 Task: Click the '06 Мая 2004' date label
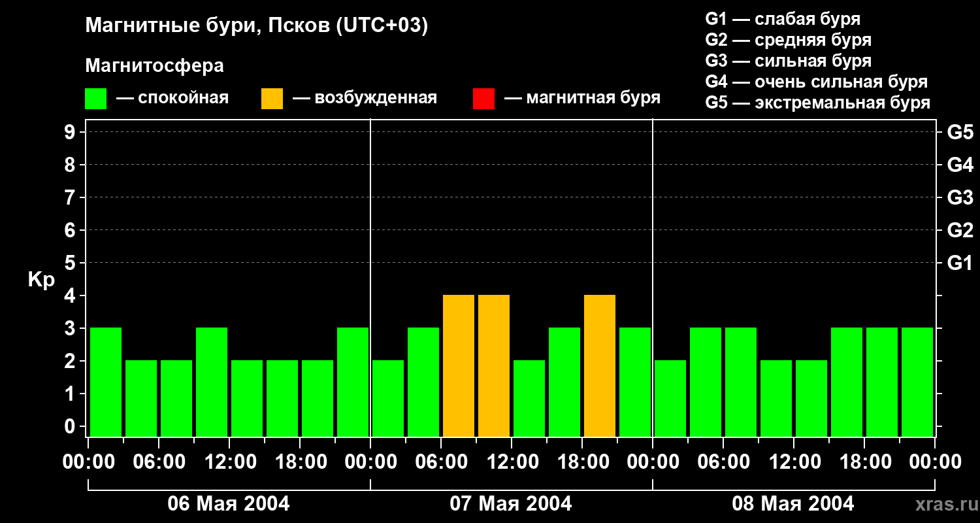[x=229, y=503]
